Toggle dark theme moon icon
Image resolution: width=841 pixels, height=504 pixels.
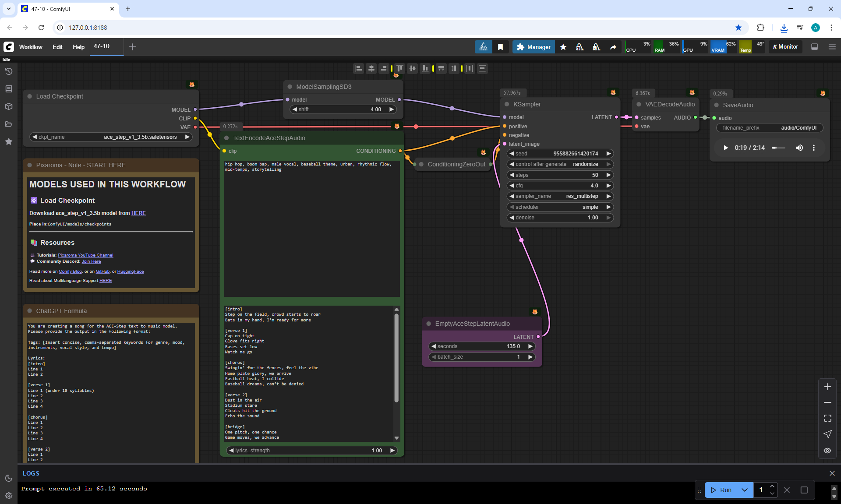(8, 478)
